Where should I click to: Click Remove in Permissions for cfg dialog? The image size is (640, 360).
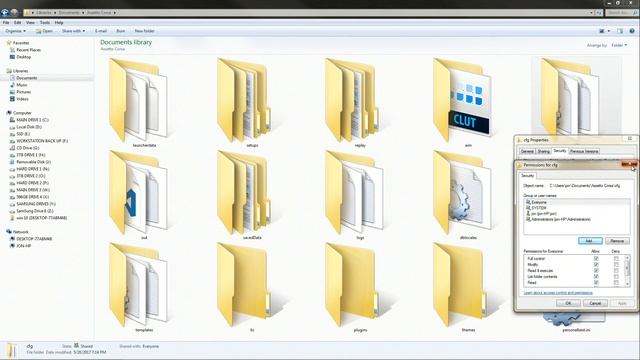tap(617, 241)
